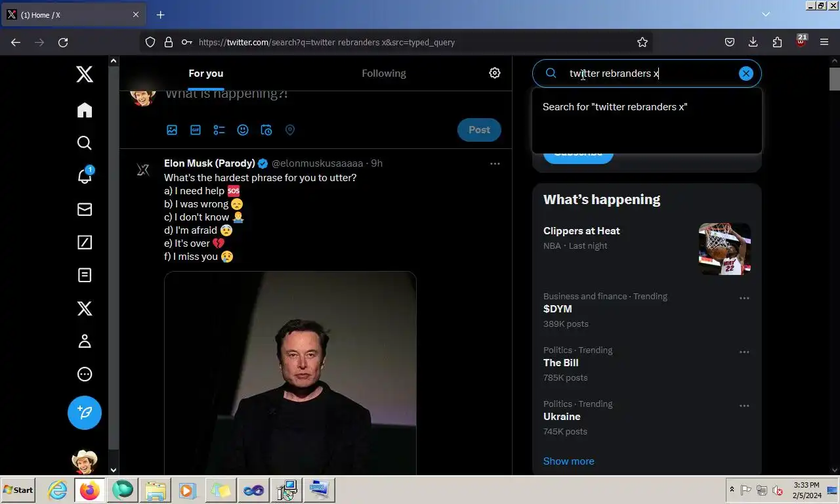840x504 pixels.
Task: Open Lists icon in sidebar
Action: click(x=85, y=275)
